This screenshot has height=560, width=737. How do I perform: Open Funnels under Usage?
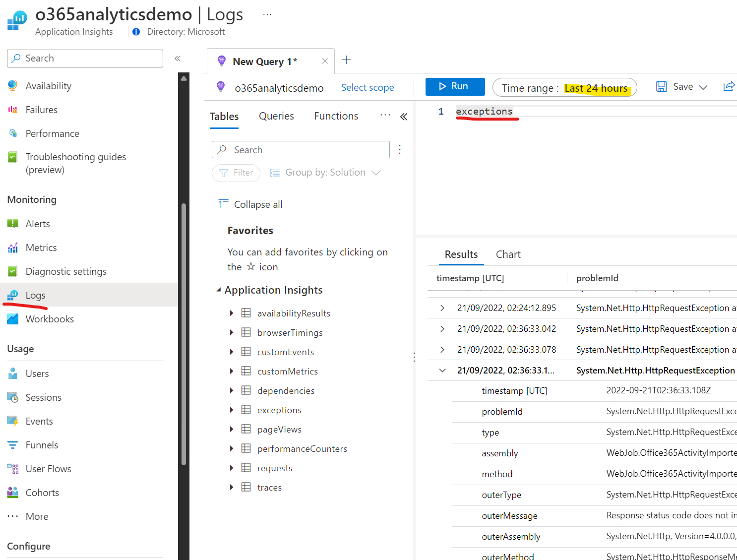pos(42,445)
